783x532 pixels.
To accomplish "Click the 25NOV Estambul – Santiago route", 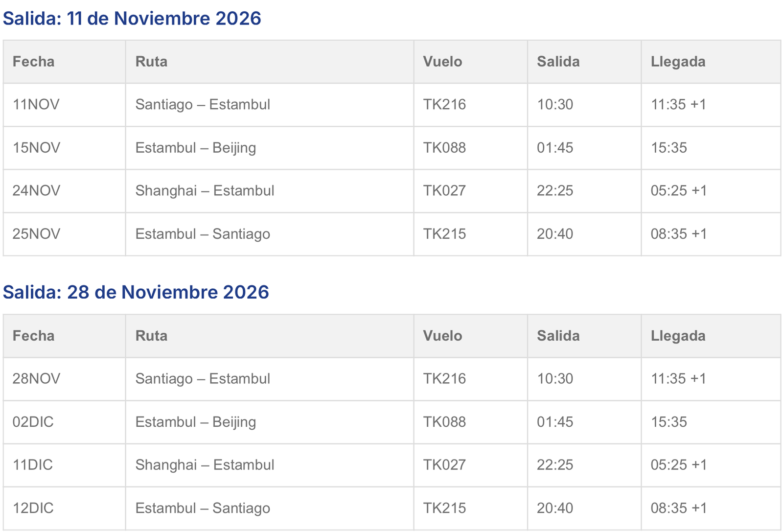I will coord(203,234).
